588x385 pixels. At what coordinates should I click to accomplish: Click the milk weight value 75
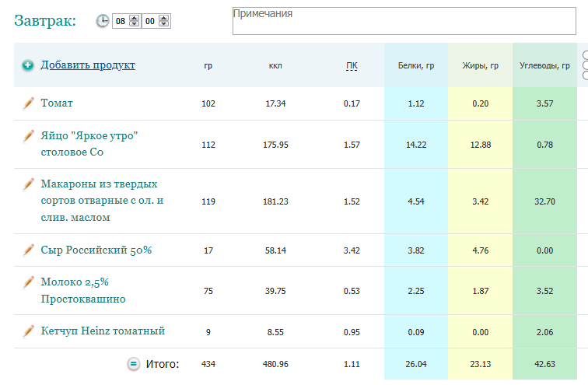point(208,291)
